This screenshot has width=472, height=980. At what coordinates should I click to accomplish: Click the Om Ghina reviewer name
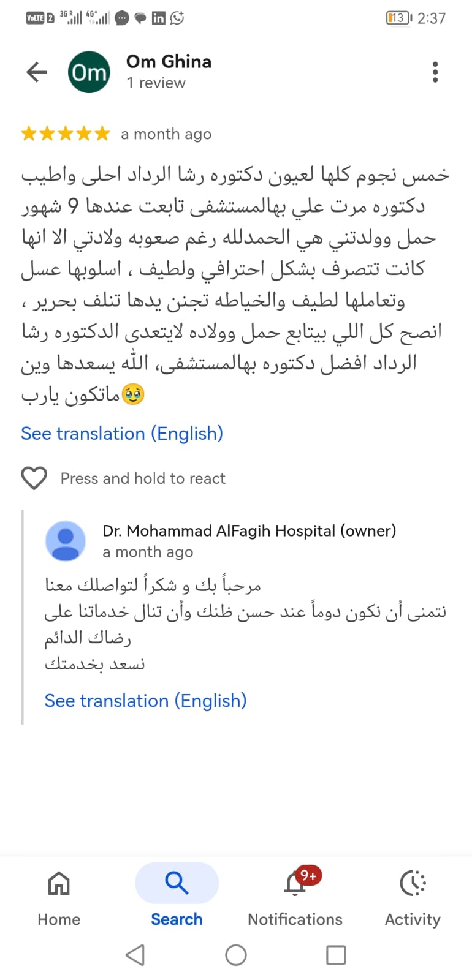click(169, 61)
